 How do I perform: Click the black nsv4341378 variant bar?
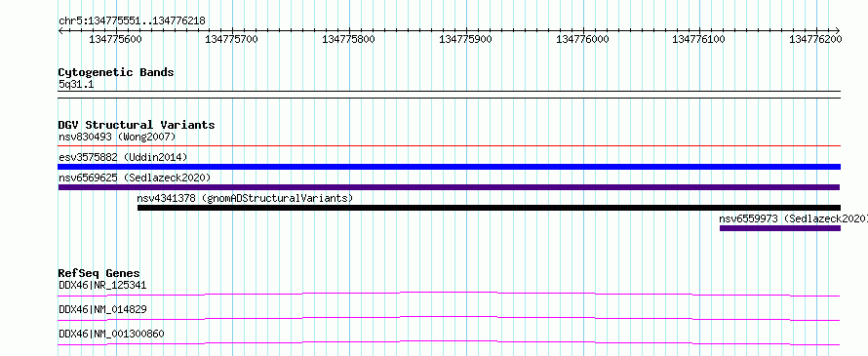point(489,208)
